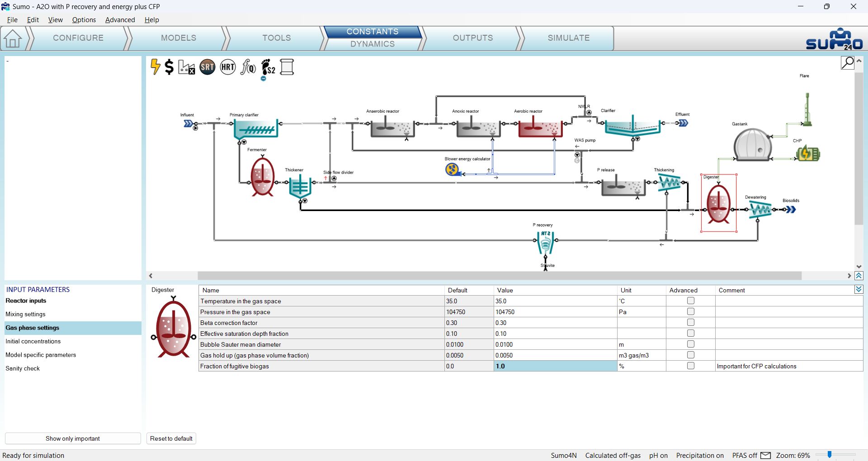Open the HRT calculator tool
Screen dimensions: 868x461
click(x=228, y=67)
